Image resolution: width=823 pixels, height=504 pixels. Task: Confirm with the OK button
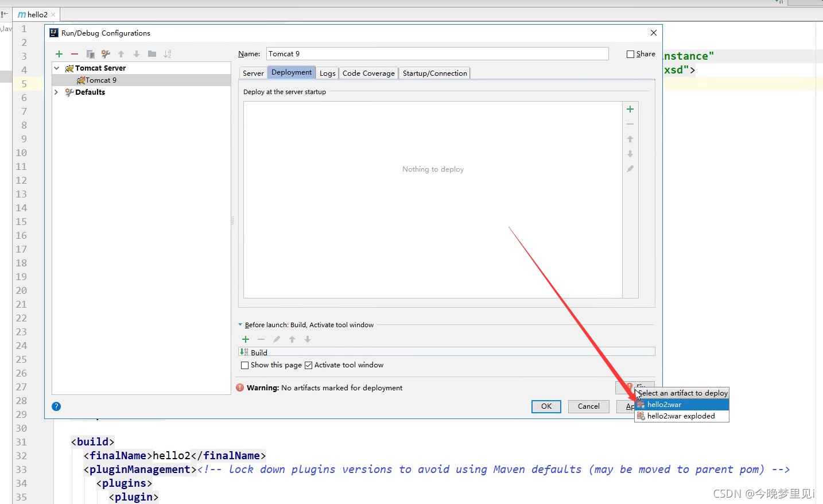(x=546, y=406)
